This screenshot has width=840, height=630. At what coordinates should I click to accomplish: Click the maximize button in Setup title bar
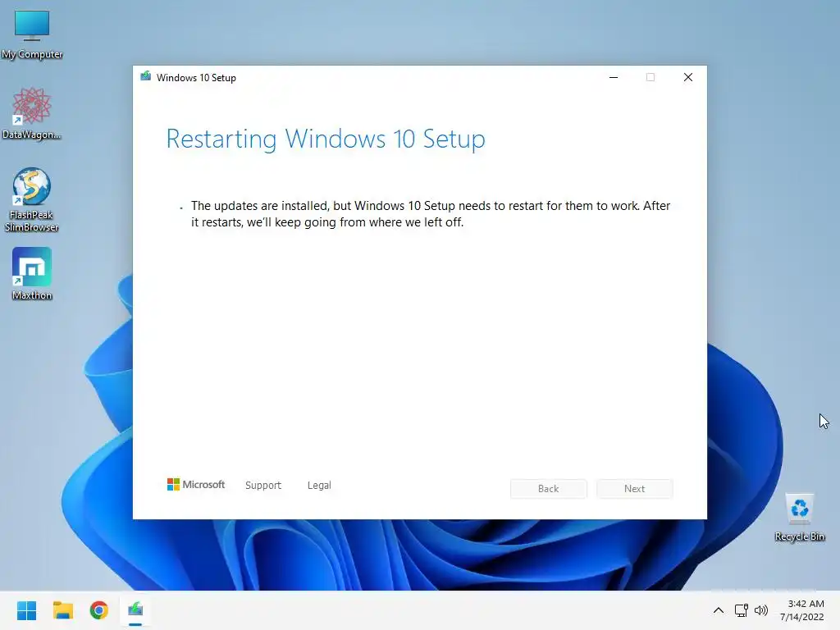(651, 77)
